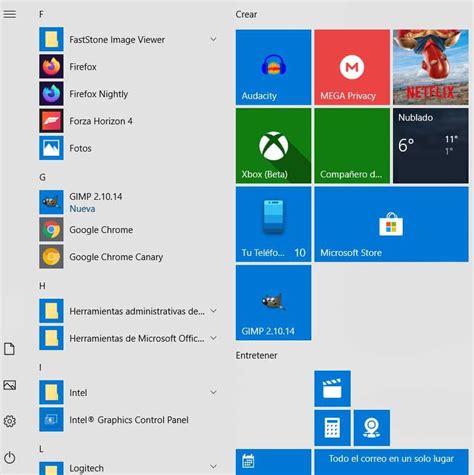This screenshot has height=475, width=474.
Task: Launch Google Chrome via its list icon
Action: pos(51,229)
